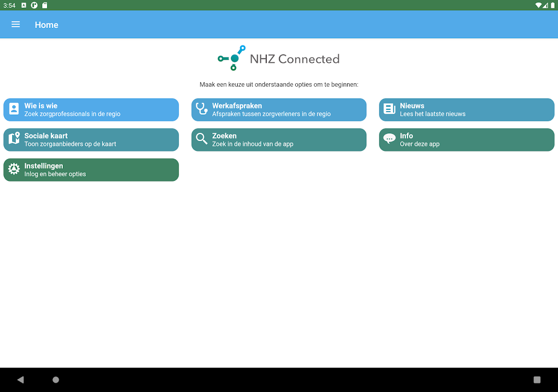The height and width of the screenshot is (392, 558).
Task: Click 'Lees het laatste nieuws' text
Action: pos(433,114)
